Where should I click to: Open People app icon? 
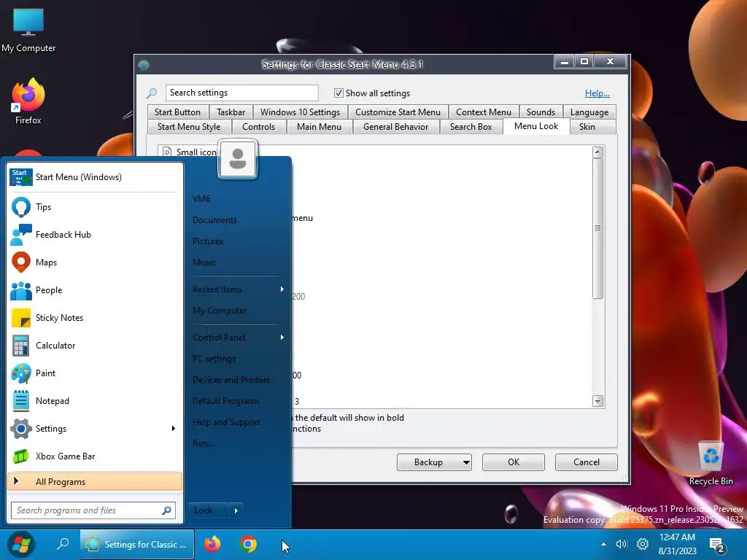point(21,290)
